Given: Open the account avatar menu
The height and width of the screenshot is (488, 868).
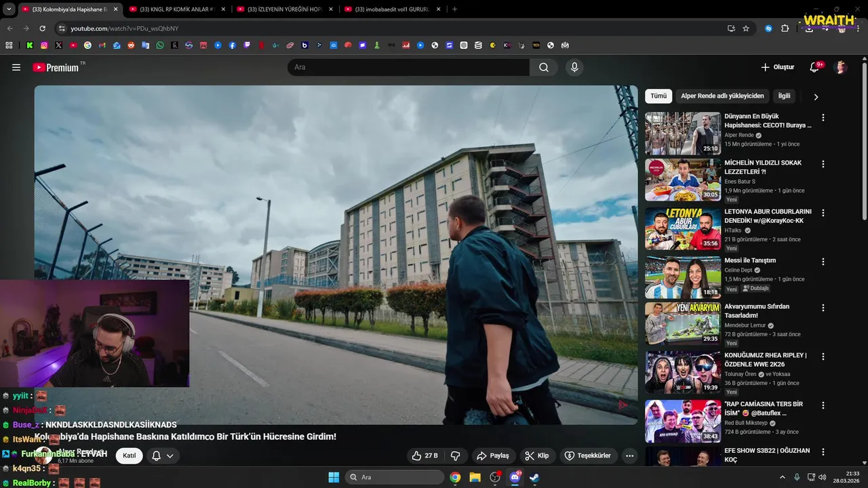Looking at the screenshot, I should [x=841, y=67].
